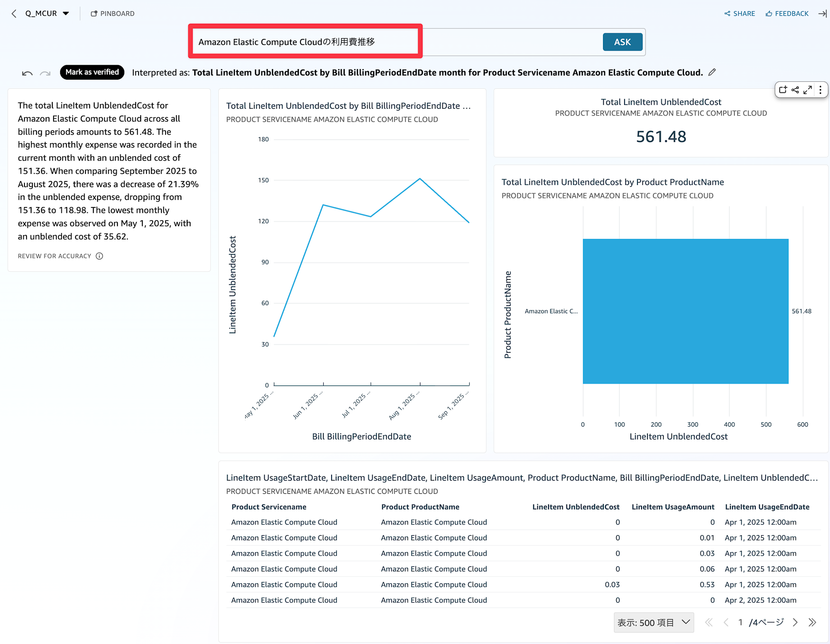Go to the next table page

click(795, 622)
